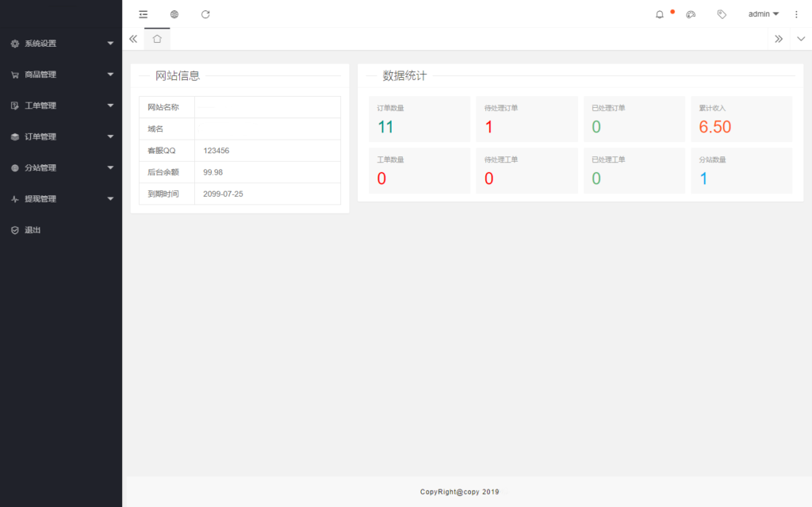Open the vertical more-options menu
This screenshot has width=812, height=507.
click(796, 14)
